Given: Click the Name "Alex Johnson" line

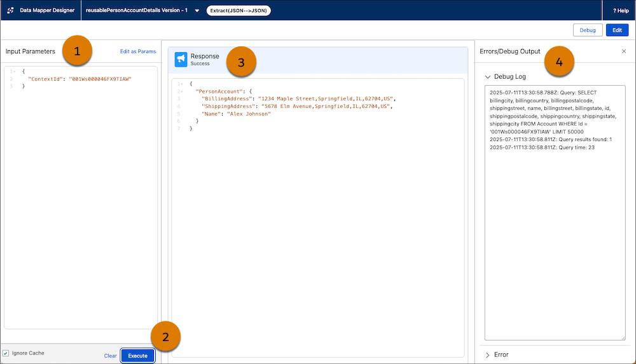Looking at the screenshot, I should tap(236, 114).
